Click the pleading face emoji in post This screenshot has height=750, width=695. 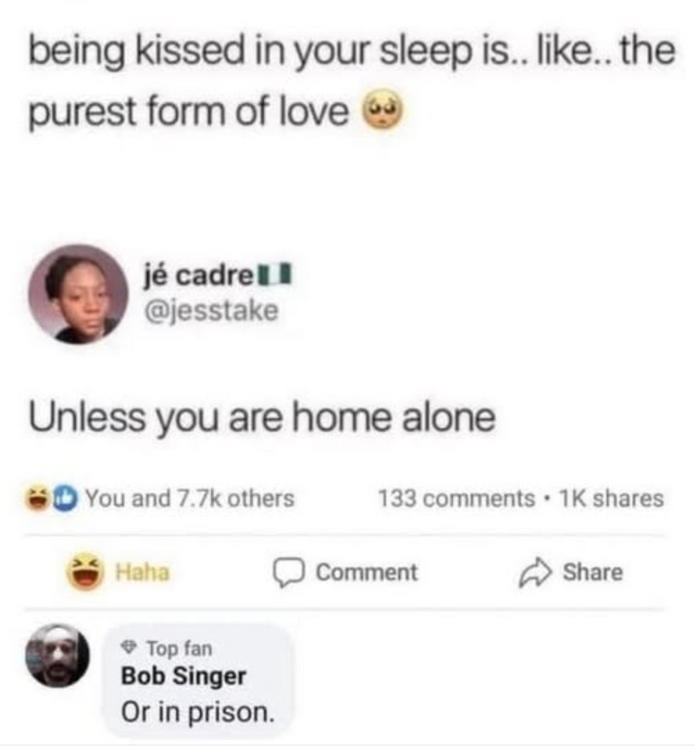(383, 110)
